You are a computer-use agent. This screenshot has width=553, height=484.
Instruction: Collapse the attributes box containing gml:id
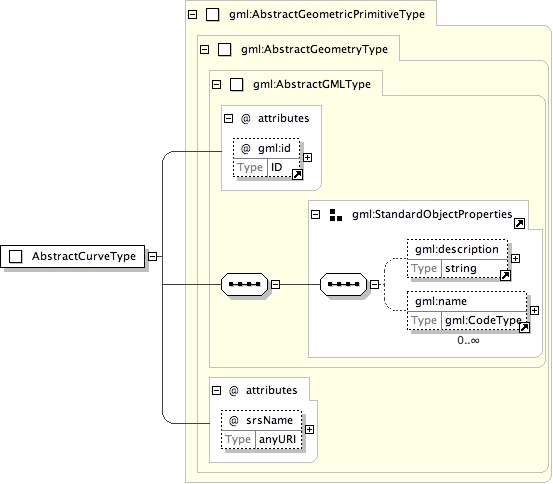[229, 119]
